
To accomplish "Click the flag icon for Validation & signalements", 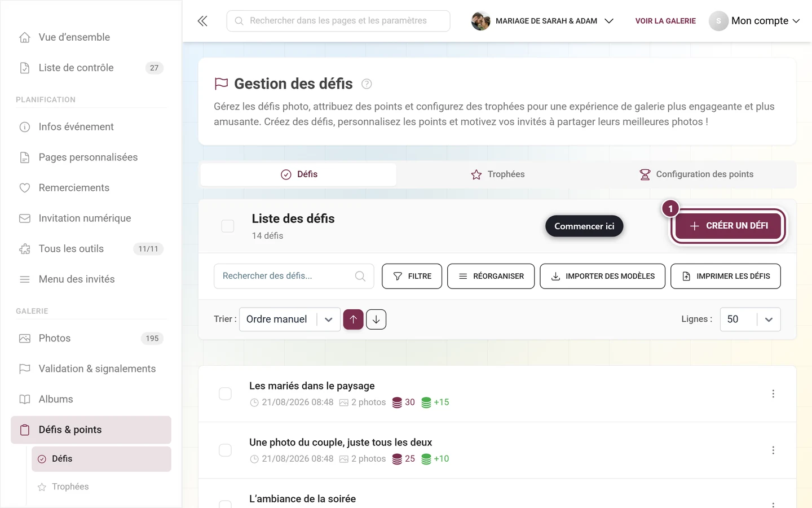I will pyautogui.click(x=25, y=369).
